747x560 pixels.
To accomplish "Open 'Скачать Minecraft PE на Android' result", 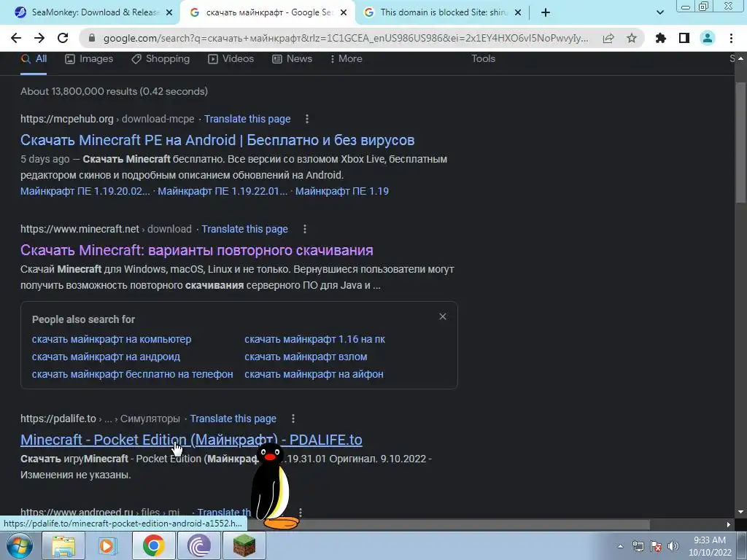I will click(x=217, y=140).
